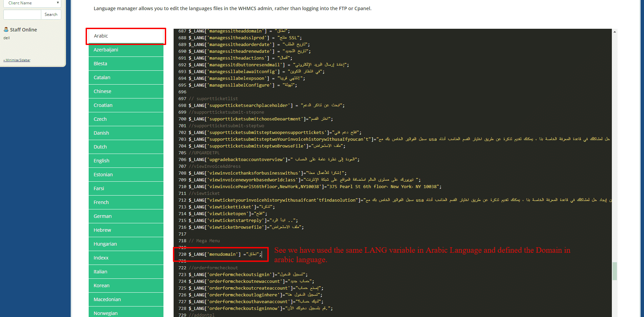This screenshot has width=644, height=317.
Task: Click the sidebar search input field
Action: [x=22, y=15]
